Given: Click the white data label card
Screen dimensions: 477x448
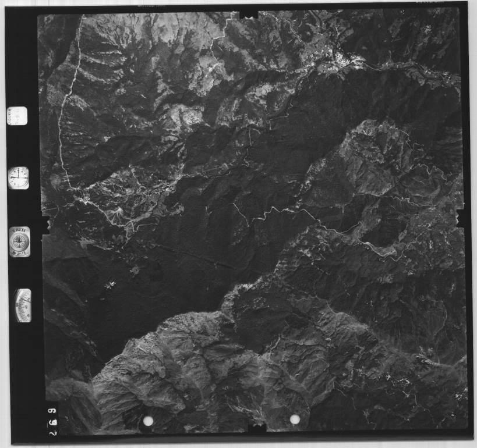Looking at the screenshot, I should [16, 119].
